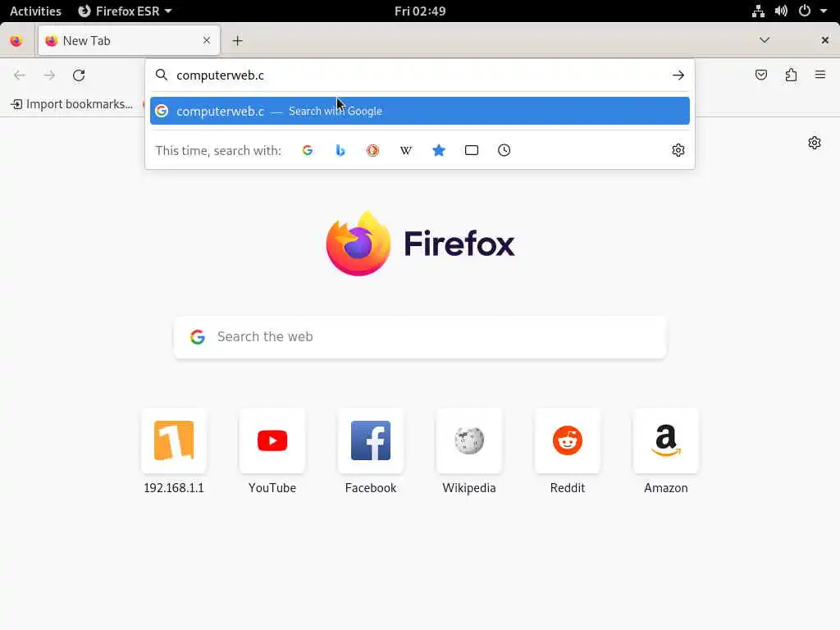Search open tabs using tab icon
This screenshot has width=840, height=630.
pyautogui.click(x=472, y=151)
